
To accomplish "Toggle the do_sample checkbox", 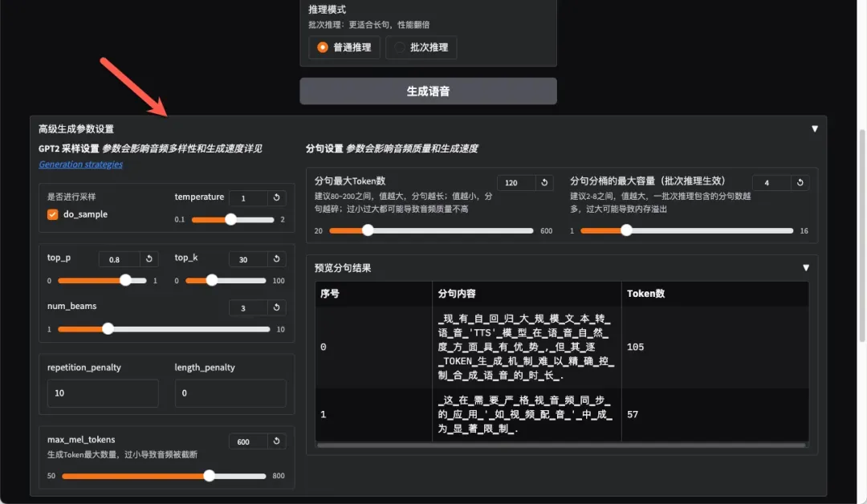I will coord(53,215).
